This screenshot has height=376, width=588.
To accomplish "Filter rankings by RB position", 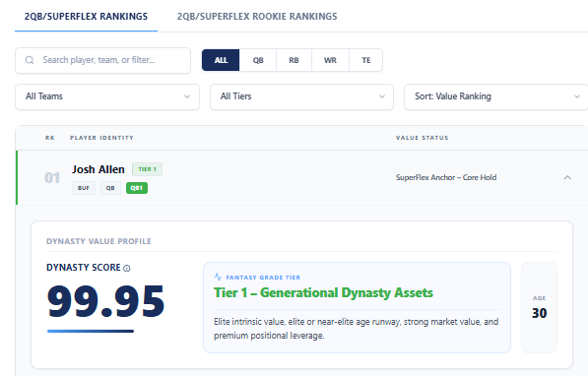I will 294,60.
